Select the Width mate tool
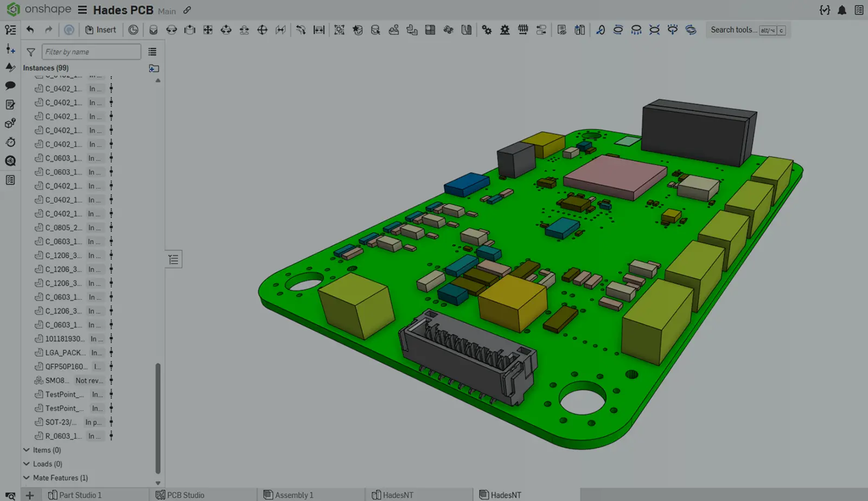868x501 pixels. click(x=319, y=30)
